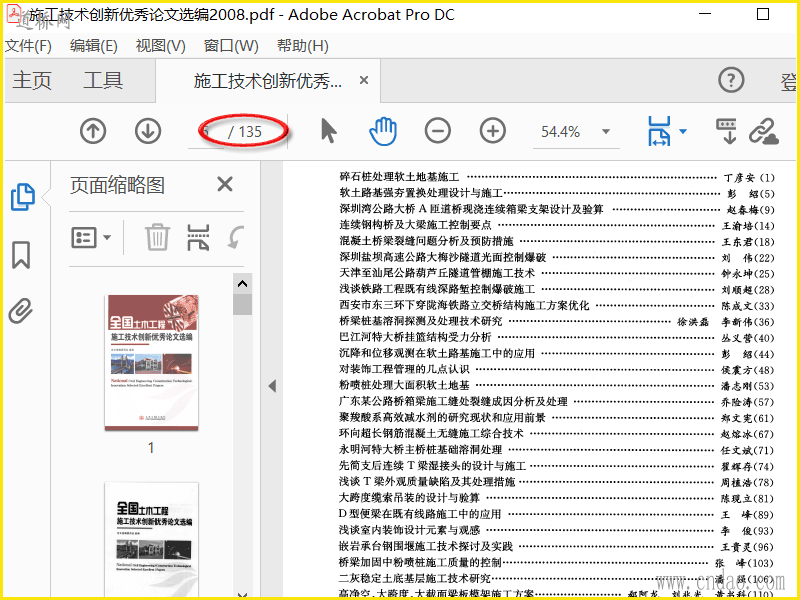Select the second page thumbnail
The width and height of the screenshot is (800, 600).
point(152,540)
